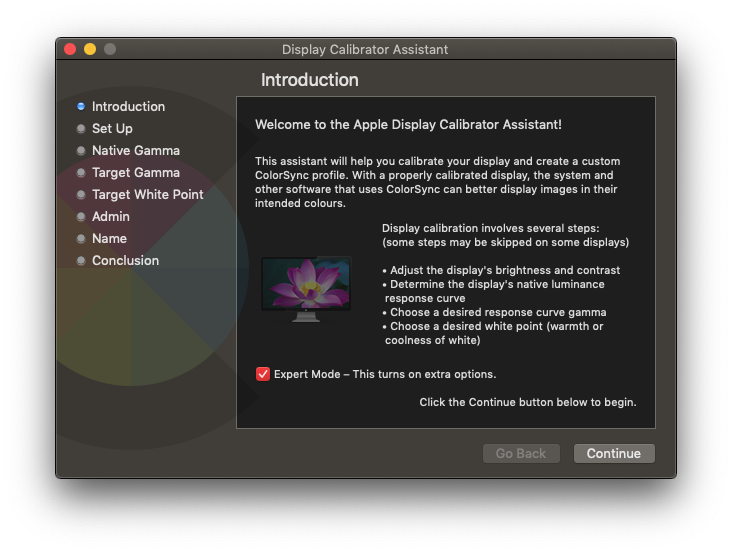Image resolution: width=732 pixels, height=552 pixels.
Task: Click the 'Welcome to the Apple Display Calibrator Assistant!' text
Action: point(408,125)
